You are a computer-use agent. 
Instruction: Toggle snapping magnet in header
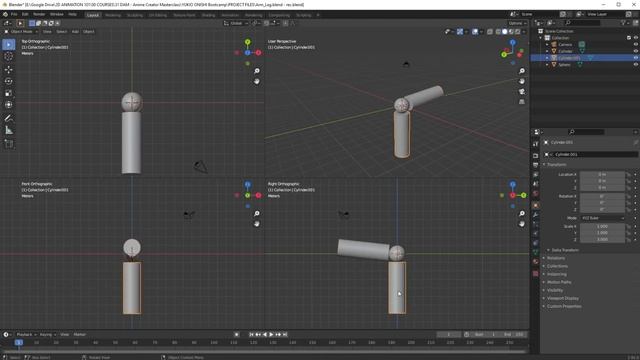pyautogui.click(x=266, y=23)
